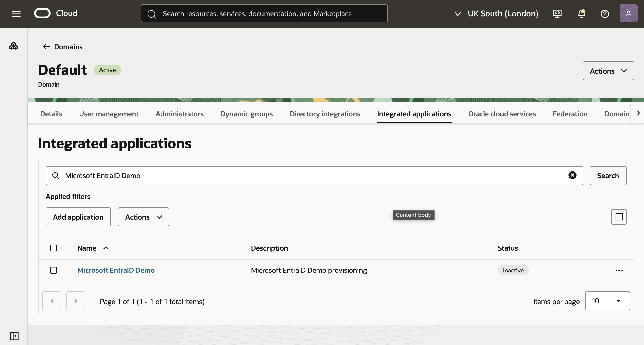
Task: Open the profile avatar menu
Action: (628, 13)
